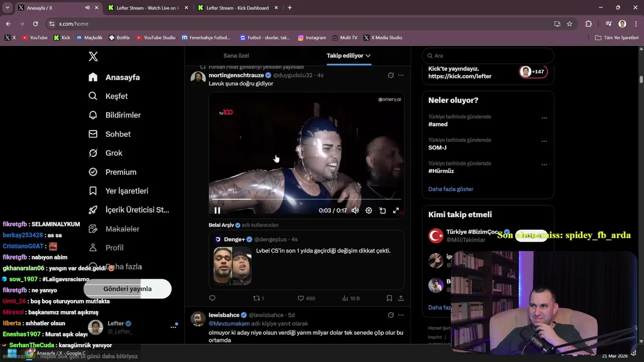
Task: Open Bildirimler notifications
Action: [x=115, y=115]
